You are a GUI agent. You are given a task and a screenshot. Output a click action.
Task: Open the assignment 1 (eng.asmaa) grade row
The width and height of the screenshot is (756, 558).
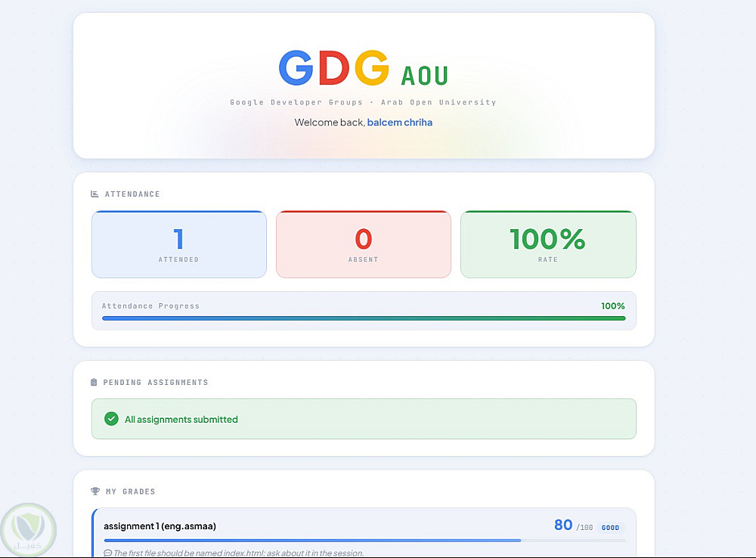[x=364, y=532]
